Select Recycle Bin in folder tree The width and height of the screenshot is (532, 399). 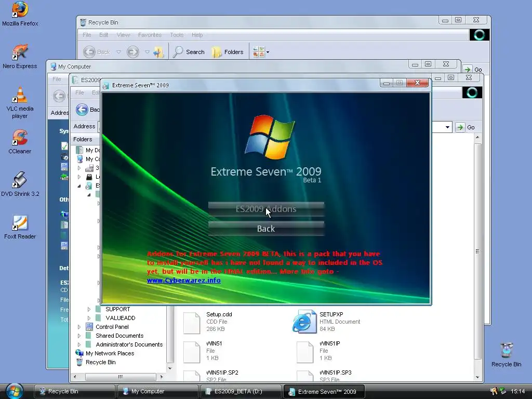coord(100,362)
